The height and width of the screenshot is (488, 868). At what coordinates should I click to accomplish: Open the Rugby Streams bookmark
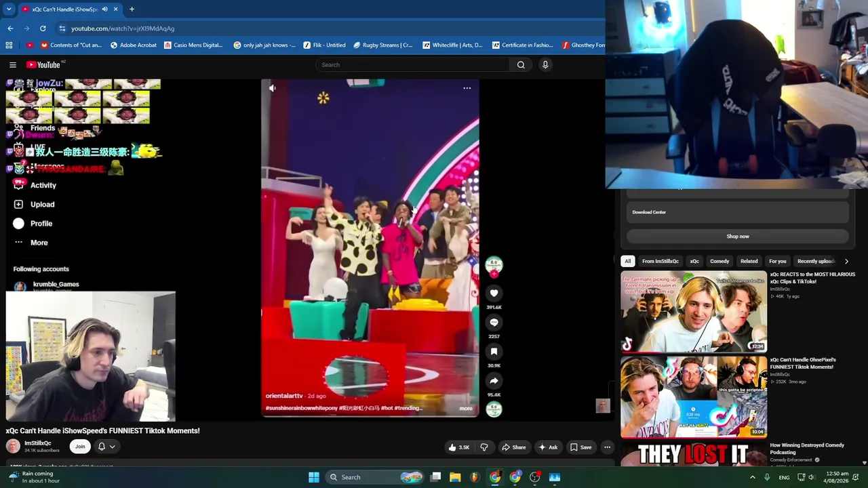pos(383,45)
